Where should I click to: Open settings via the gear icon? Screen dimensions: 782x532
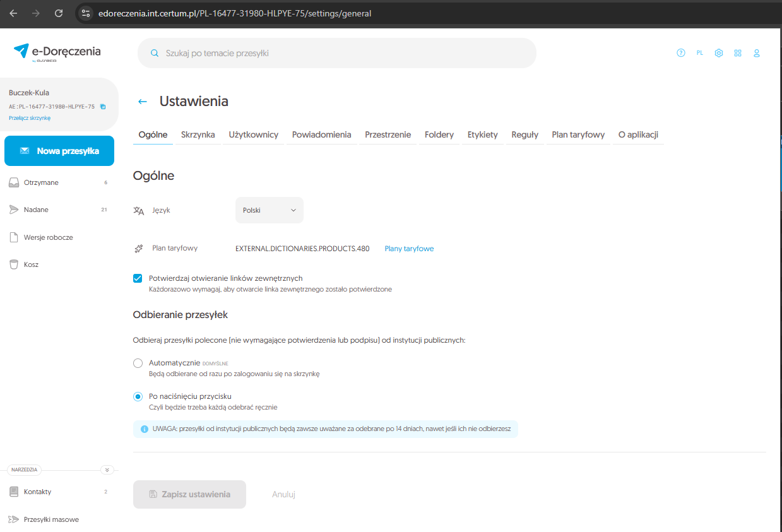coord(718,53)
